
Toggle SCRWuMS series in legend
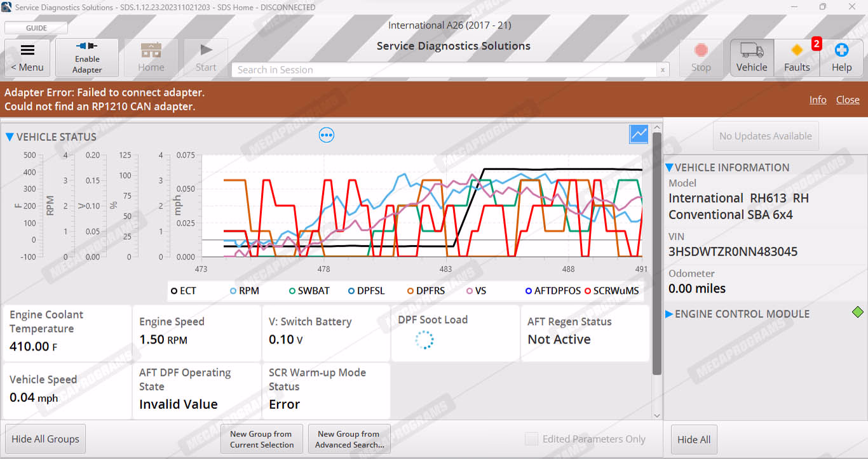(x=611, y=291)
